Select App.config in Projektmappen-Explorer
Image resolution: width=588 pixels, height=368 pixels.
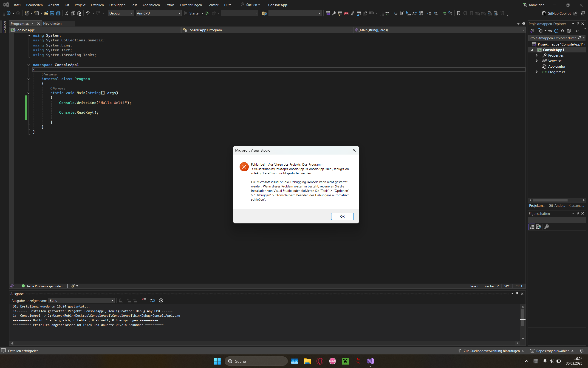[x=556, y=66]
